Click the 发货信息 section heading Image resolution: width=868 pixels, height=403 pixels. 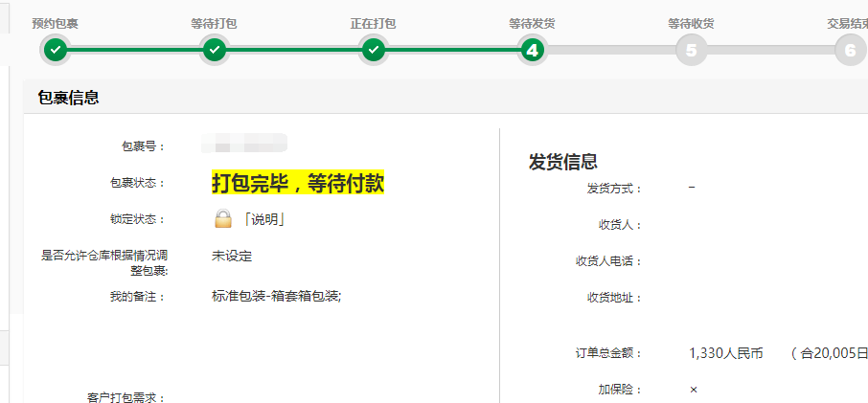point(563,162)
